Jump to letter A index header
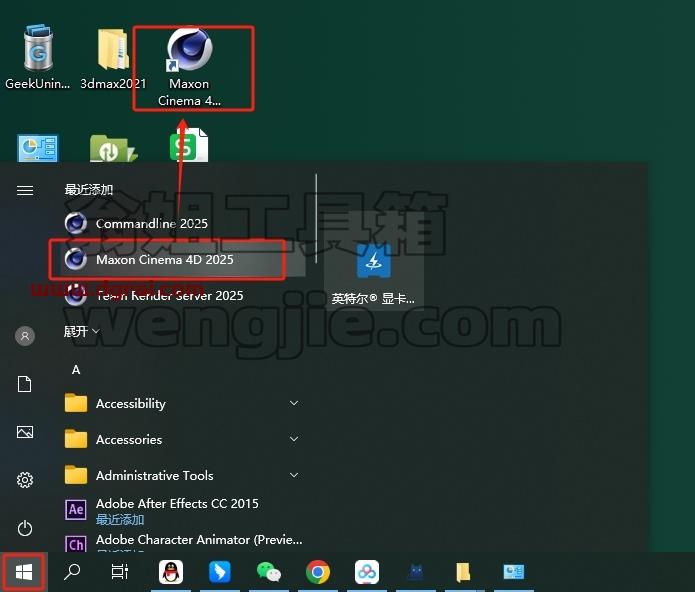Screen dimensions: 695x592 tap(76, 370)
